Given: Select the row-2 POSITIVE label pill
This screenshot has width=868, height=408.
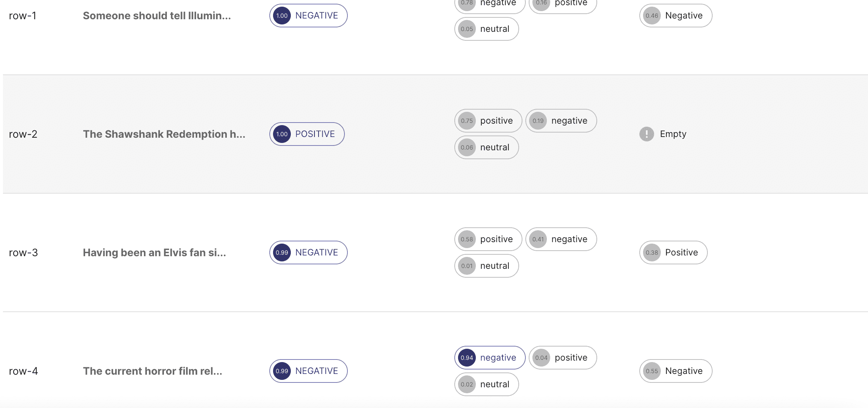Looking at the screenshot, I should click(x=307, y=134).
